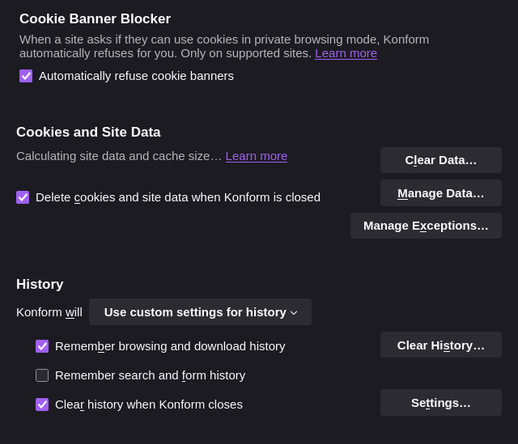Viewport: 518px width, 444px height.
Task: Click the Clear Data… button
Action: (441, 160)
